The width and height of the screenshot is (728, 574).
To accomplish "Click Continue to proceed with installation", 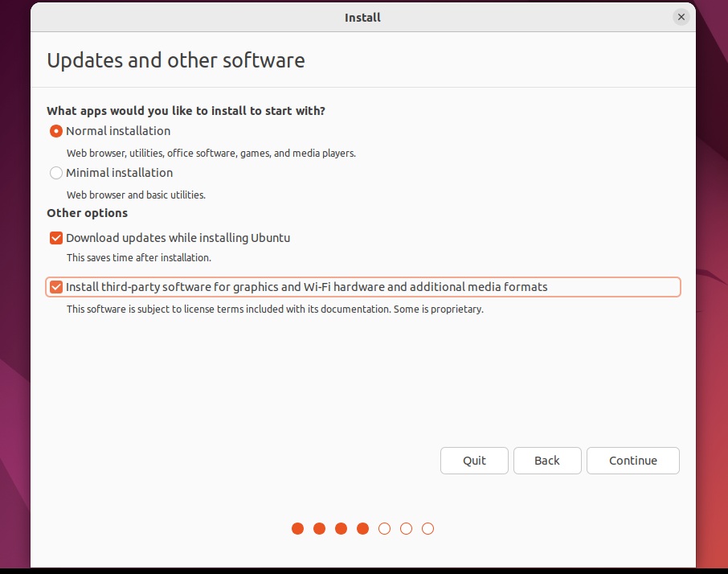I will (x=632, y=461).
